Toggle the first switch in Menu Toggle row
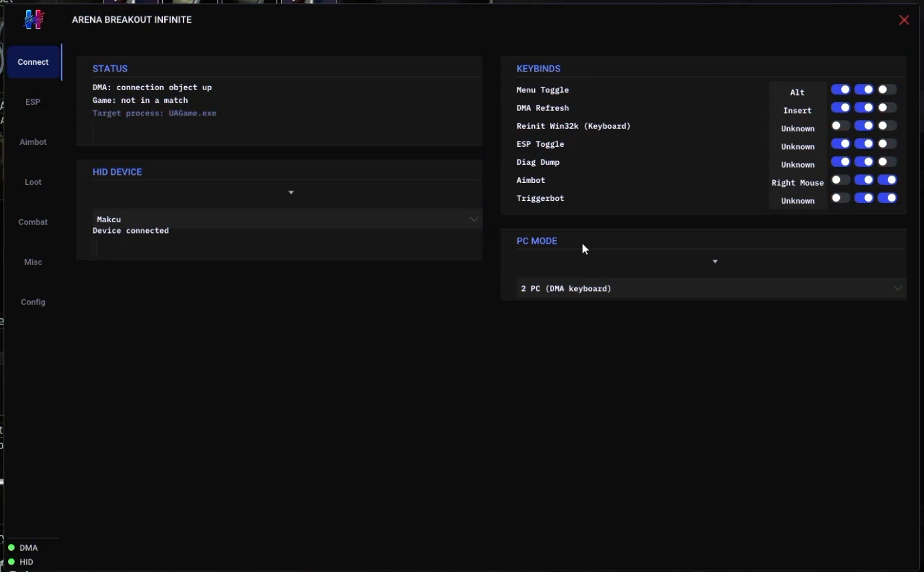 (841, 89)
